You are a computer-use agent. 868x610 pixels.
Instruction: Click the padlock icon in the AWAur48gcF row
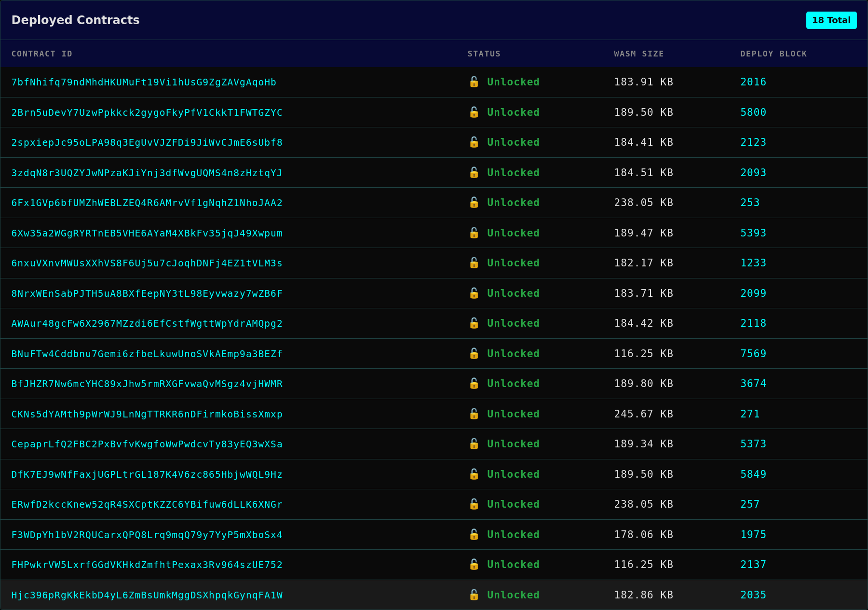point(474,323)
